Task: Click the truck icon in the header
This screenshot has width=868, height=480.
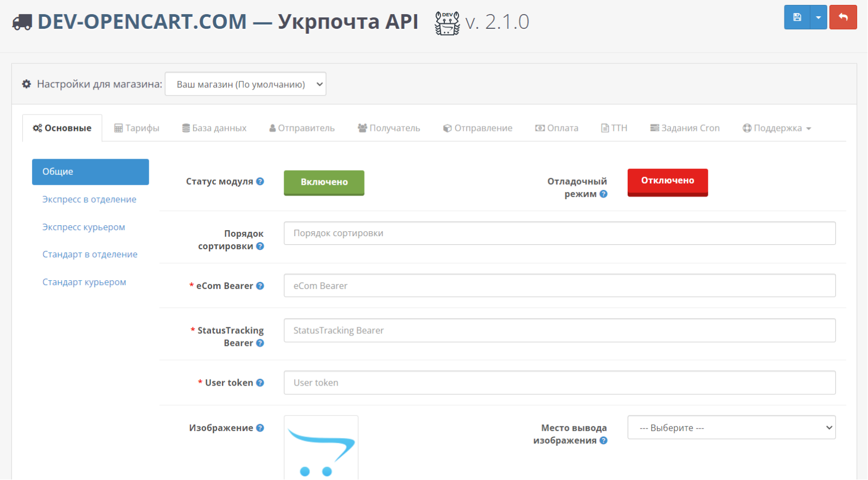Action: pyautogui.click(x=22, y=22)
